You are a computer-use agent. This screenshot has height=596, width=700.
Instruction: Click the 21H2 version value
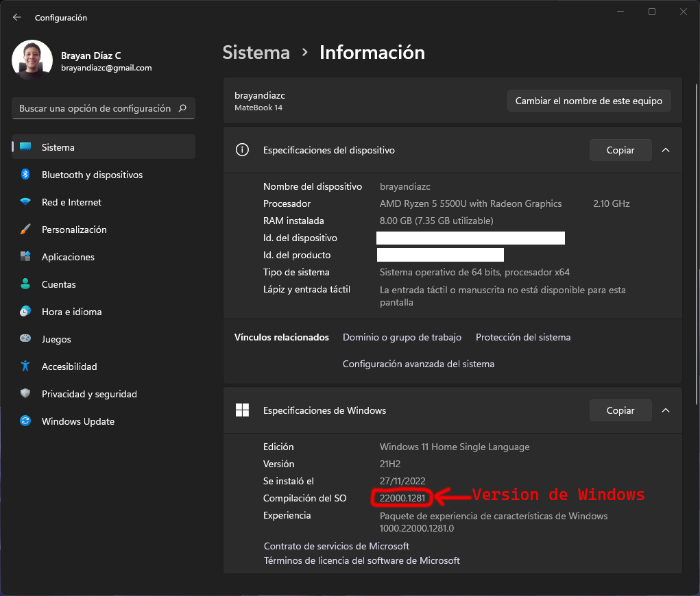click(389, 464)
